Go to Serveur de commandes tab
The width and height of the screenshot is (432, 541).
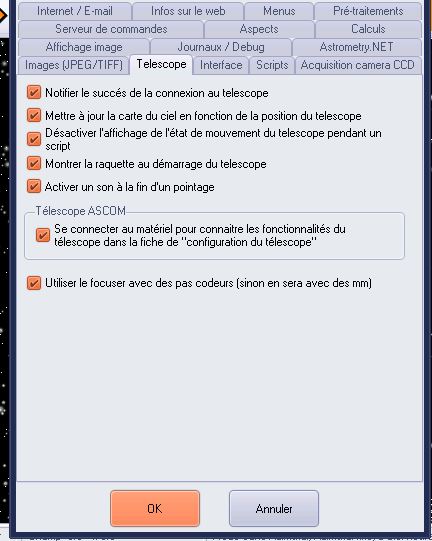[111, 29]
